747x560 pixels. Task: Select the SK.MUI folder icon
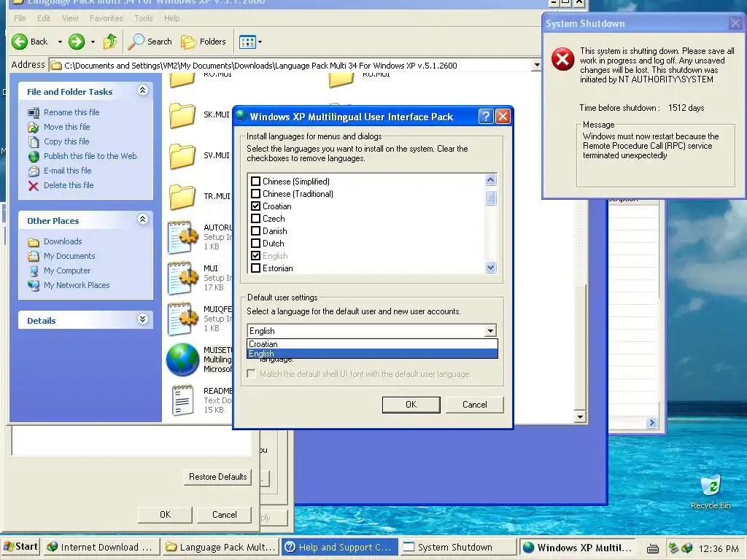[x=182, y=115]
